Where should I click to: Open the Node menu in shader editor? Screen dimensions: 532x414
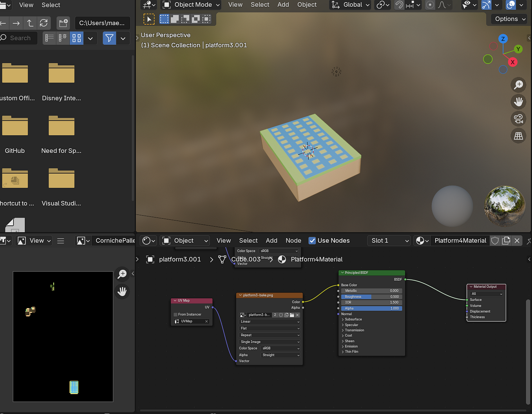point(293,240)
